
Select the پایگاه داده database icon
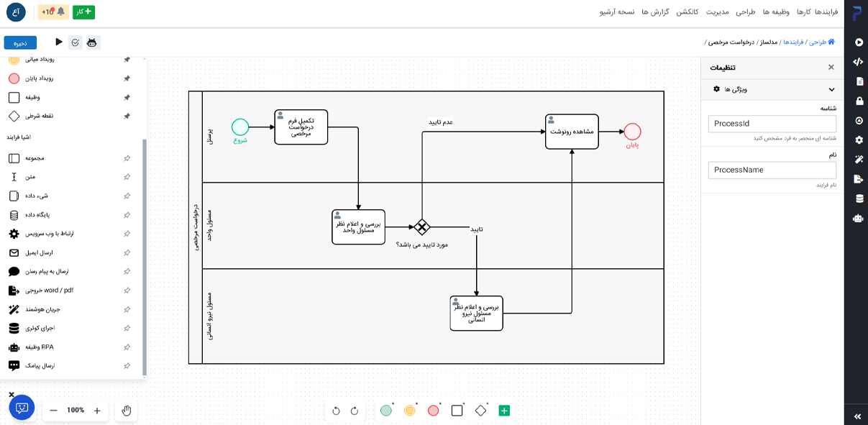[14, 215]
